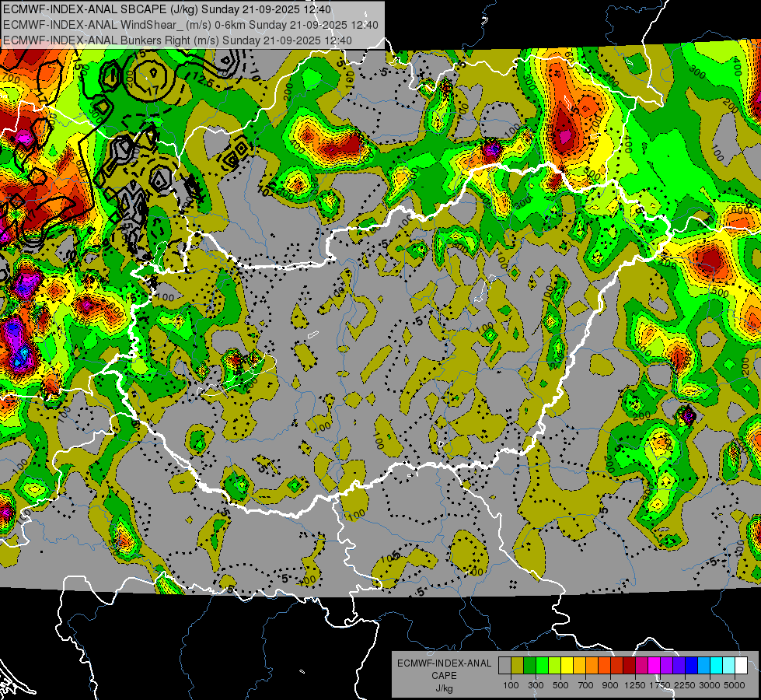Click the gold legend swatch
The height and width of the screenshot is (700, 761).
[579, 666]
